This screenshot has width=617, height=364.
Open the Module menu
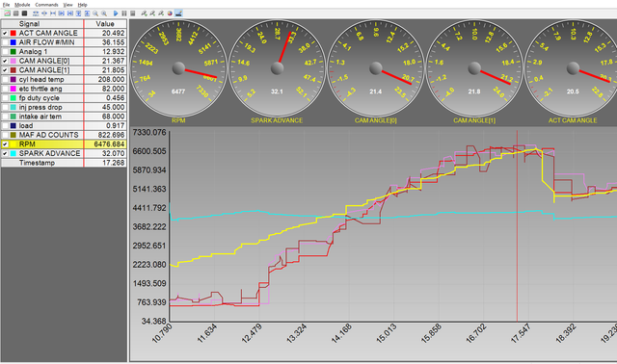[x=22, y=5]
